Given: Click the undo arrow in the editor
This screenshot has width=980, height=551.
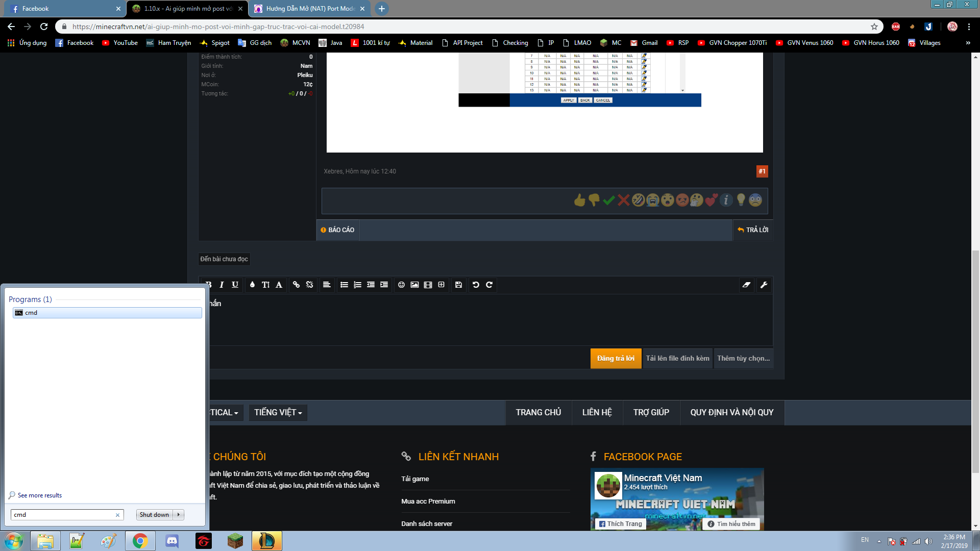Looking at the screenshot, I should (476, 285).
